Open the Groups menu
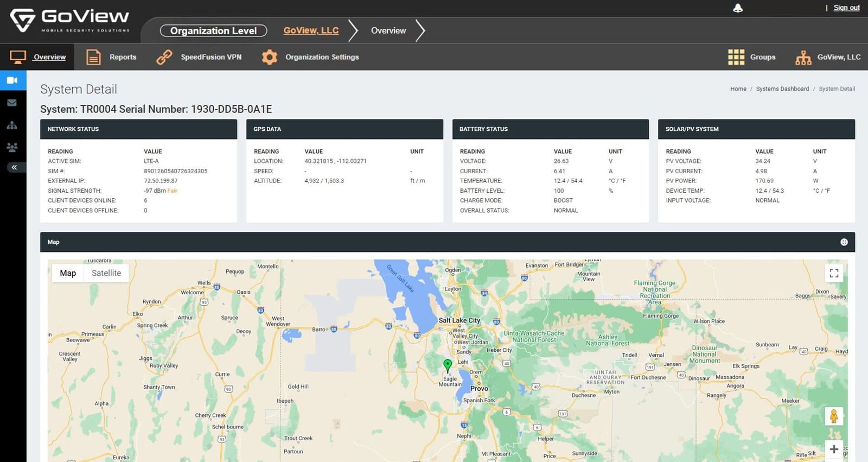Image resolution: width=868 pixels, height=462 pixels. click(x=763, y=57)
